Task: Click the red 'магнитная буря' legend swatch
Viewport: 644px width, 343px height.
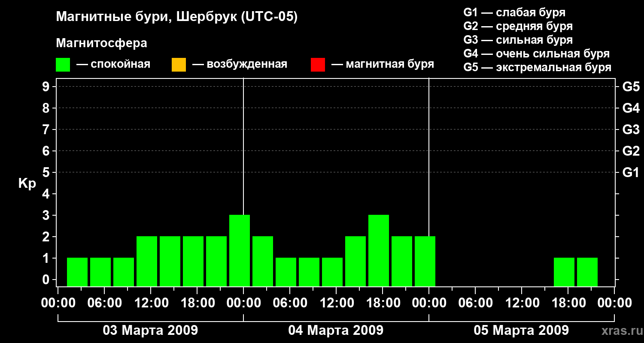Action: click(x=318, y=65)
